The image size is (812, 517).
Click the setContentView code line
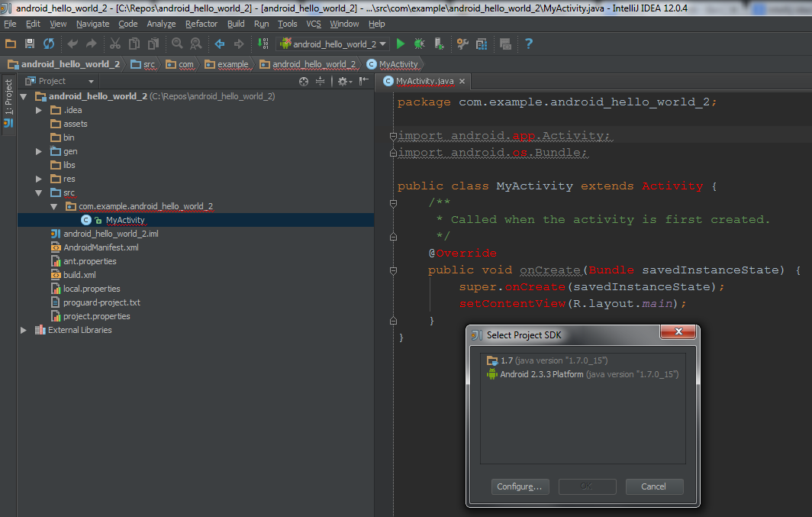[572, 304]
